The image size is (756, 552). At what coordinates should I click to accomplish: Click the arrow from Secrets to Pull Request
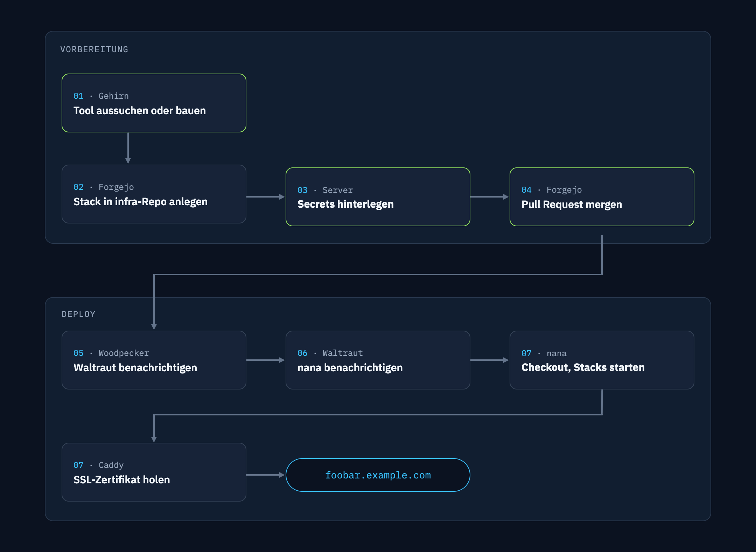pyautogui.click(x=490, y=197)
